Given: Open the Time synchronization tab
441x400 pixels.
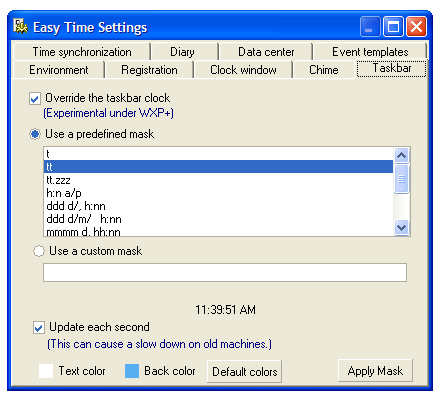Looking at the screenshot, I should click(x=82, y=52).
